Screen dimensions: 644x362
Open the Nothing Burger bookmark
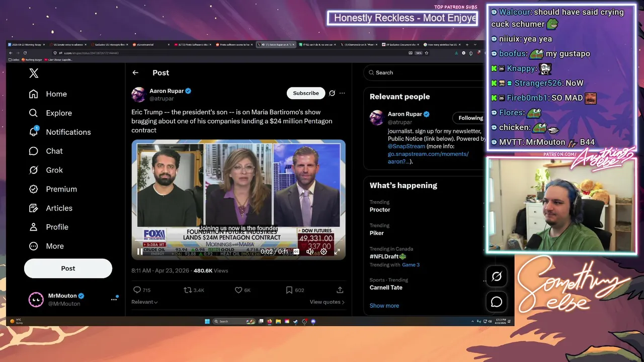click(x=33, y=60)
